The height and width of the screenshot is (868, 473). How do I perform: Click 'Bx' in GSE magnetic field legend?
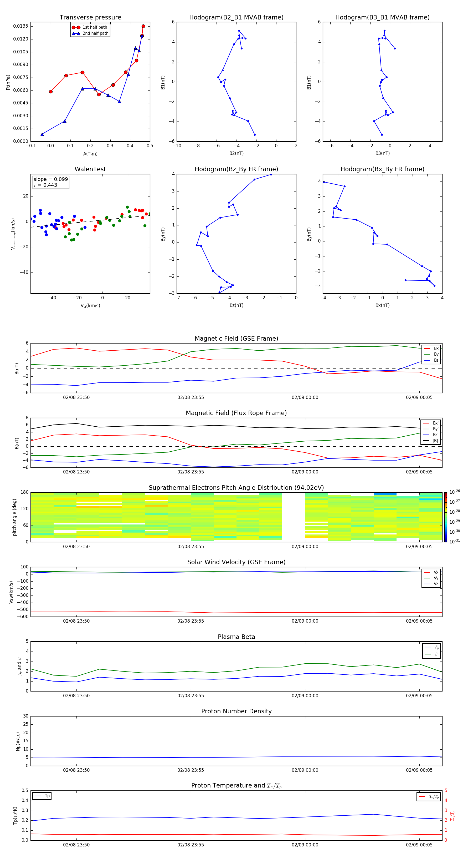pyautogui.click(x=431, y=349)
